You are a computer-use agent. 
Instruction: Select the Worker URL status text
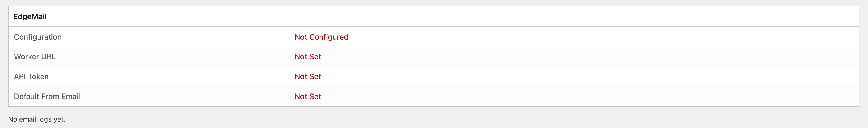(x=307, y=57)
